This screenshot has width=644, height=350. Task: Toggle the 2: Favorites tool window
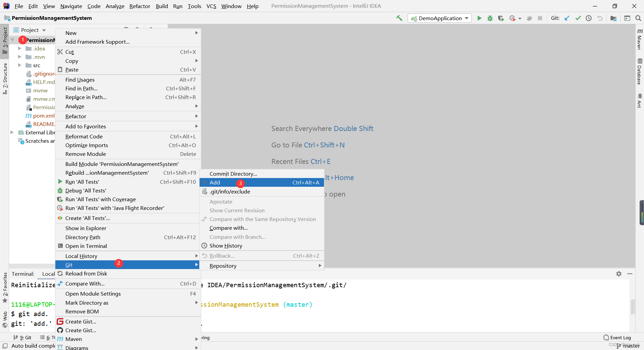coord(5,287)
